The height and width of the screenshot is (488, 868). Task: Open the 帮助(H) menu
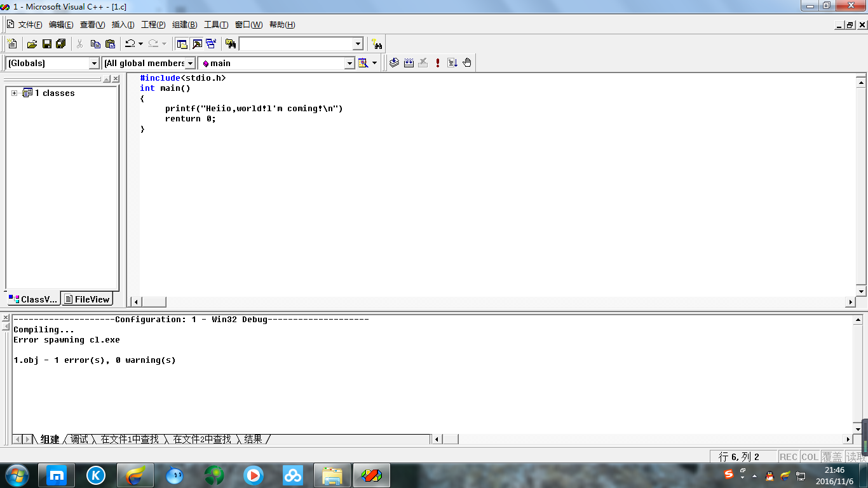[x=282, y=25]
